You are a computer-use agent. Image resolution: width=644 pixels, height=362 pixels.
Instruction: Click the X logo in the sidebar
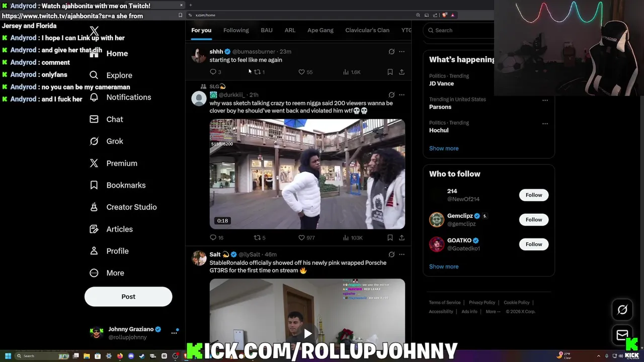point(94,31)
